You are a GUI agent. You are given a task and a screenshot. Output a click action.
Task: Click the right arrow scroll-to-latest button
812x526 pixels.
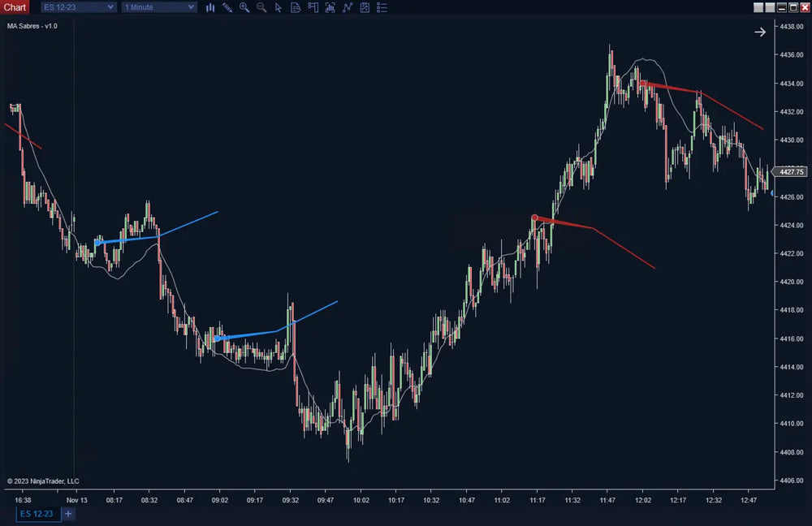[760, 32]
